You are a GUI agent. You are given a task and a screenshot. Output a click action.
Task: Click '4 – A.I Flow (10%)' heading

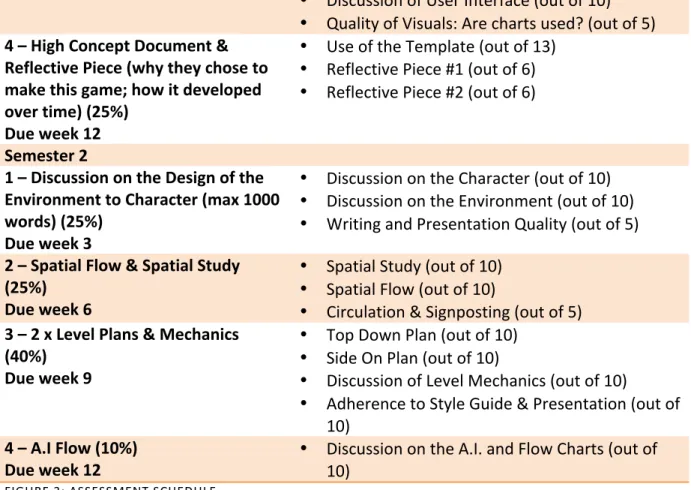tap(71, 448)
